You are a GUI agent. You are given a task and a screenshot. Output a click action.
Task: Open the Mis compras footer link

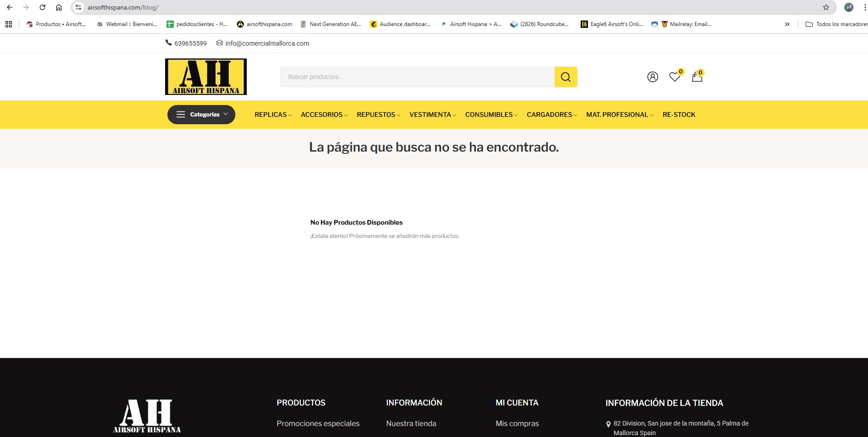(517, 423)
